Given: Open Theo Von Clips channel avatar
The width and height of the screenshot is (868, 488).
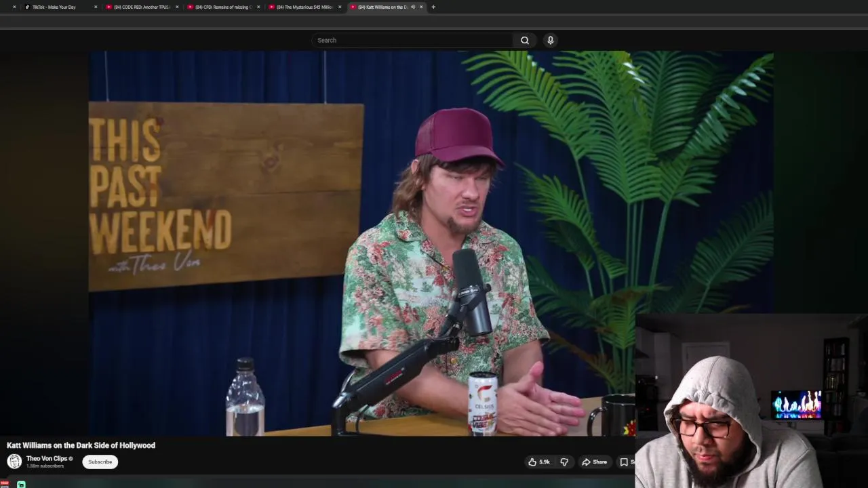Looking at the screenshot, I should [x=14, y=462].
